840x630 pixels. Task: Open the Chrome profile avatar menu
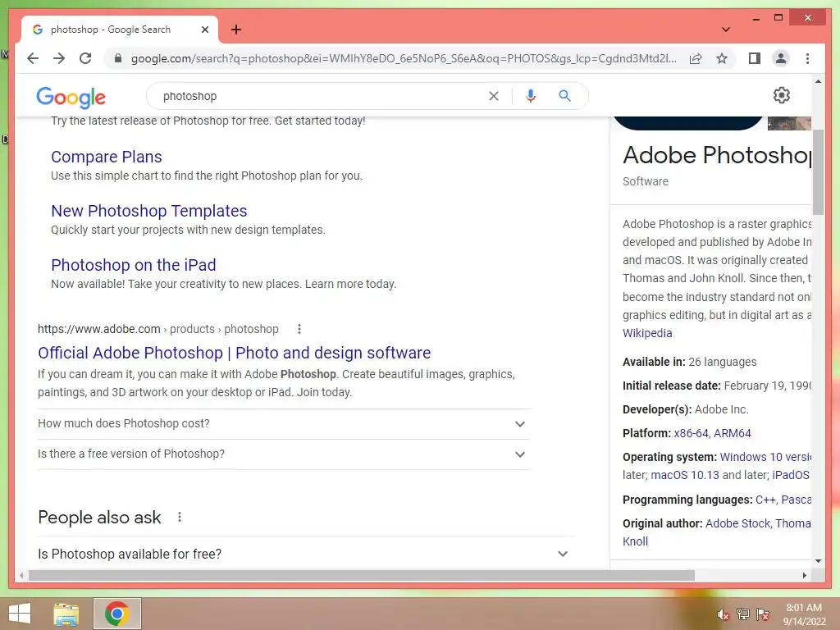781,58
